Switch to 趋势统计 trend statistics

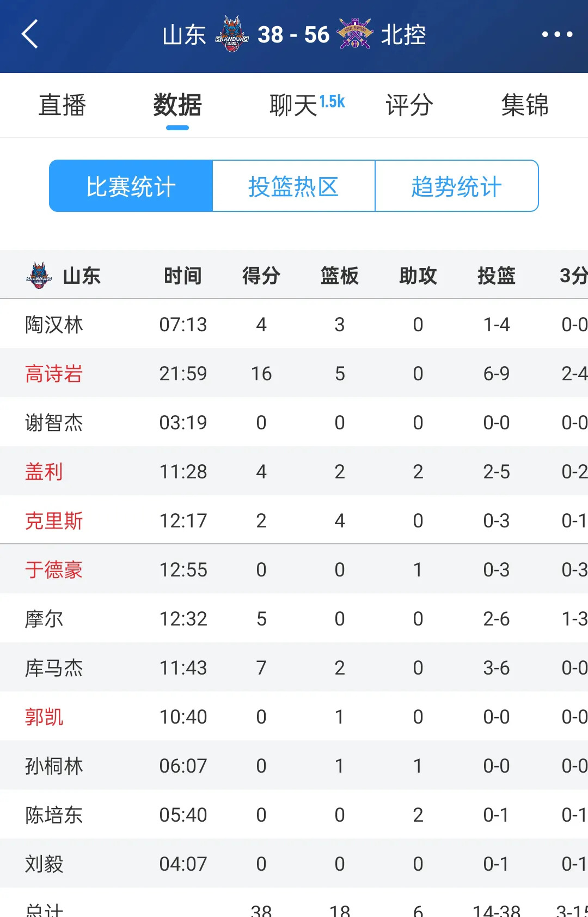456,186
